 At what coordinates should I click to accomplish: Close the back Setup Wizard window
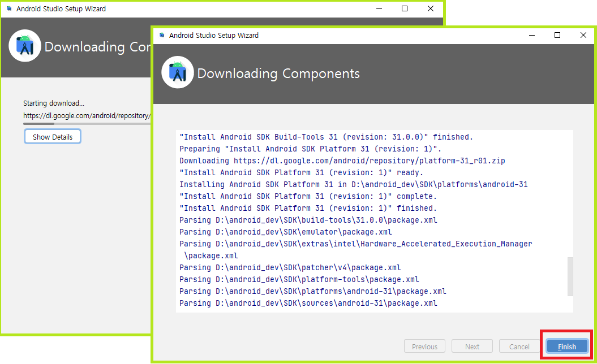(431, 8)
